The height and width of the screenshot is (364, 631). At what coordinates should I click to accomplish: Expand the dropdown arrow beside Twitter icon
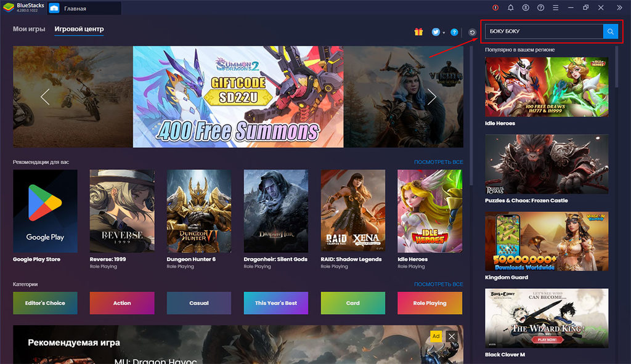tap(444, 33)
